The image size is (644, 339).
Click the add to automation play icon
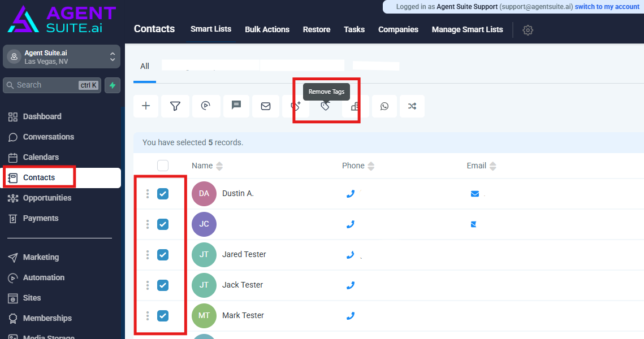[x=206, y=106]
